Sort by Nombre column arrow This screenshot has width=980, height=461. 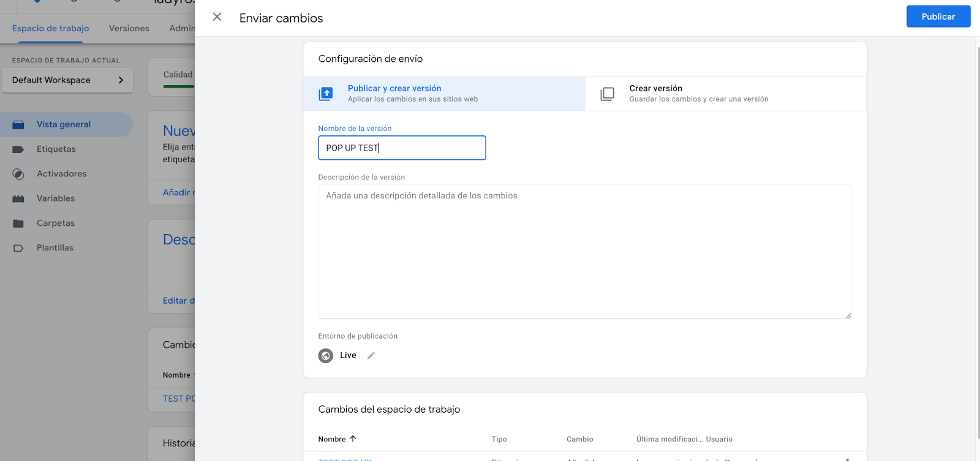coord(353,439)
